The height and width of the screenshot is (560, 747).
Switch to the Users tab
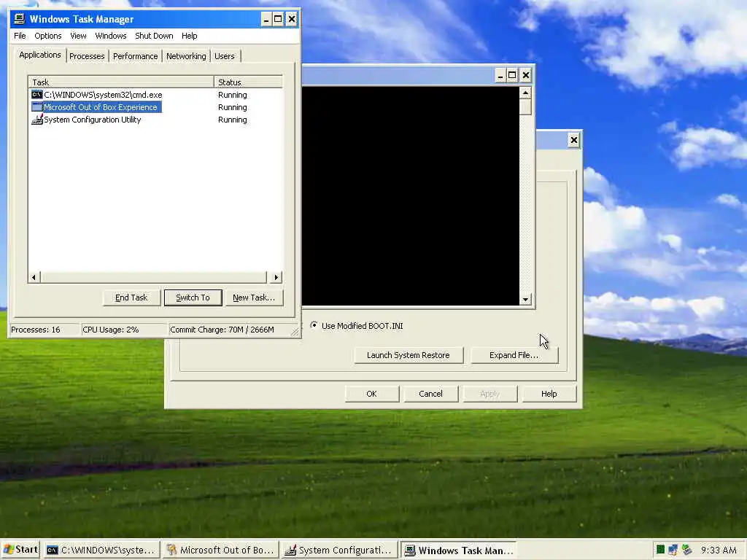(x=225, y=56)
